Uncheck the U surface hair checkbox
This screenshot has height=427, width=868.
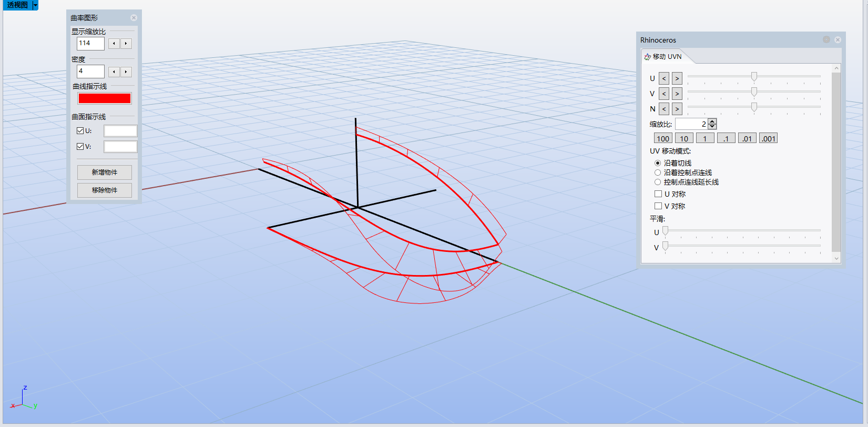click(x=80, y=130)
